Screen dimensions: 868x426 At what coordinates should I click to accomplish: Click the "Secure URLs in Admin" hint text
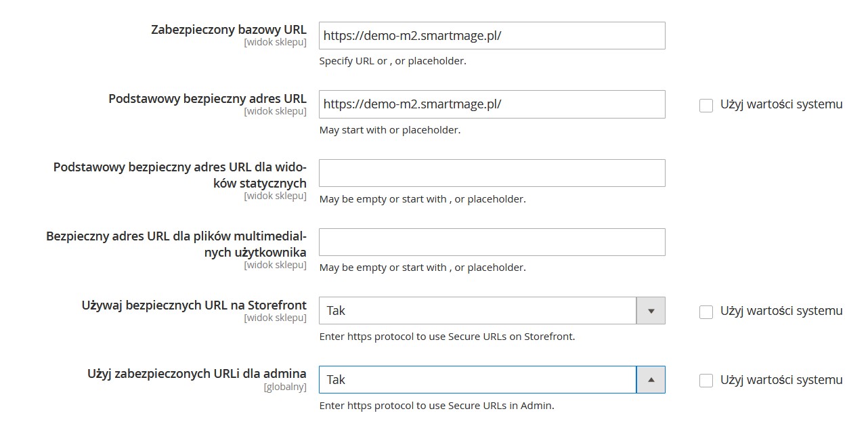pyautogui.click(x=437, y=406)
